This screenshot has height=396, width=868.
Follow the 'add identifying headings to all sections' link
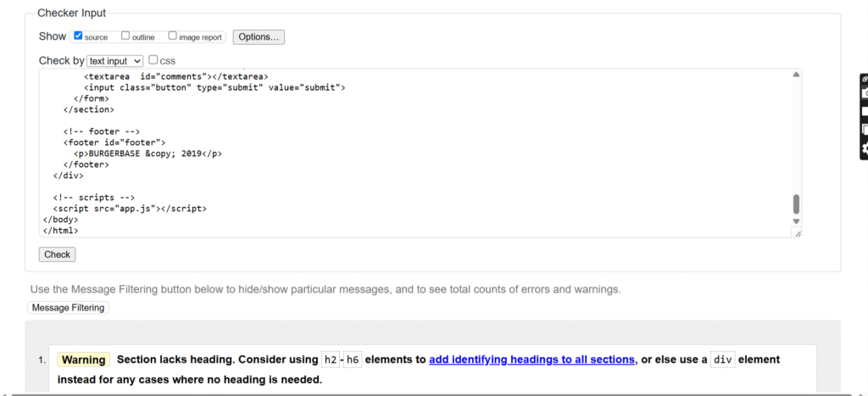click(531, 360)
